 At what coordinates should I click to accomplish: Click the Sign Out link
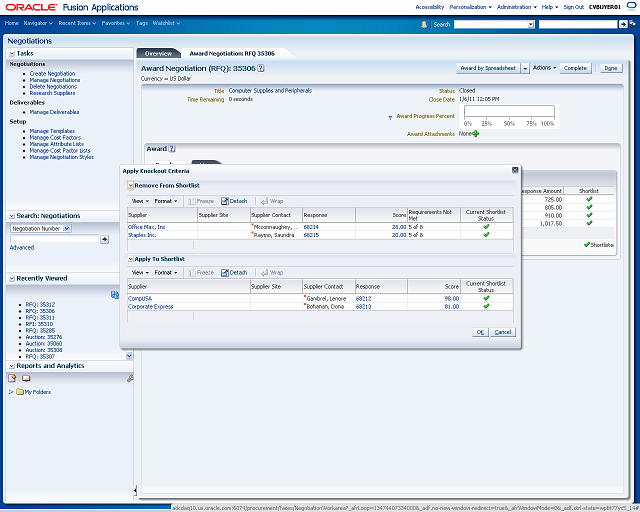tap(573, 7)
